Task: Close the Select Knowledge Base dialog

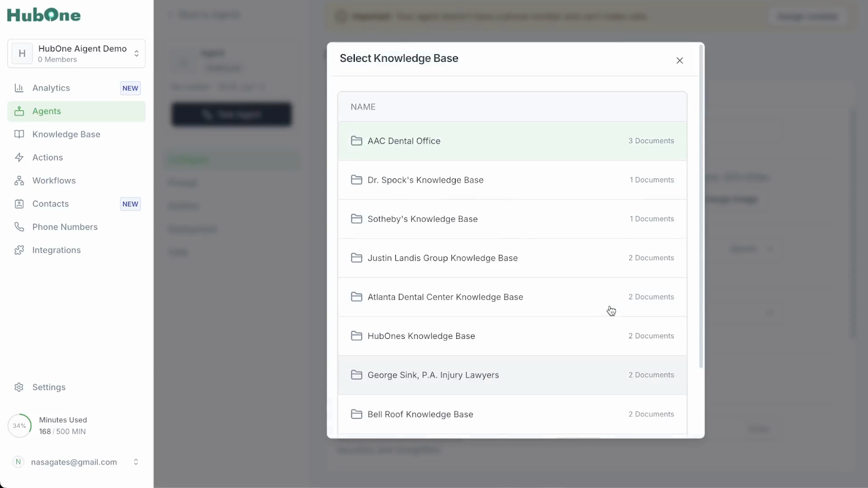Action: (x=680, y=61)
